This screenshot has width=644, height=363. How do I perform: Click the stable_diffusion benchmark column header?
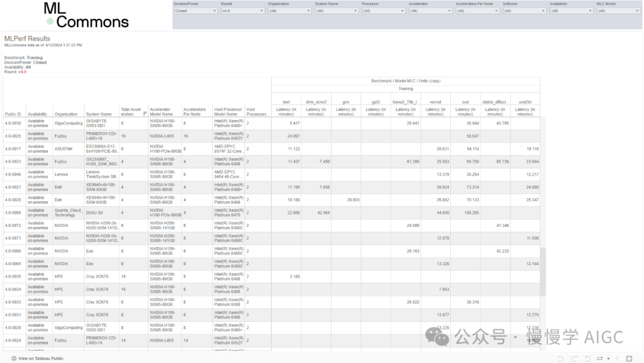[x=495, y=102]
